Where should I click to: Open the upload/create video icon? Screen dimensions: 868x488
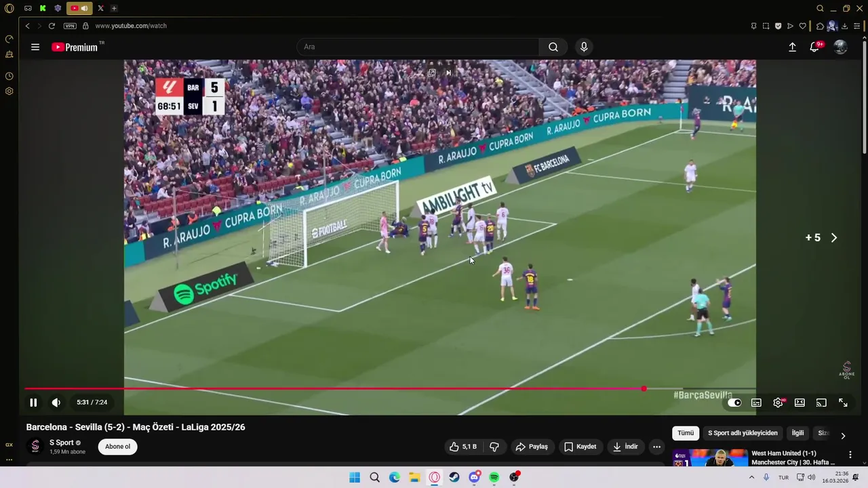tap(792, 47)
